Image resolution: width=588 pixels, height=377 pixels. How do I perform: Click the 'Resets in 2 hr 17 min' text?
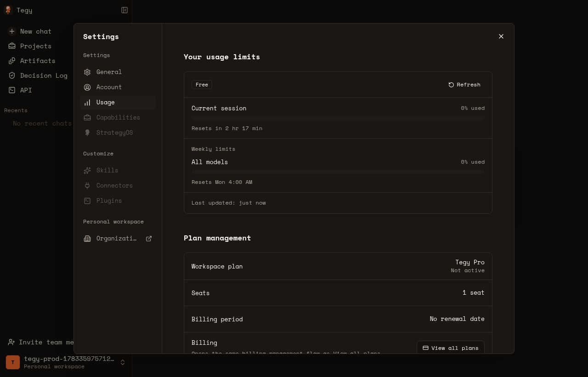(x=227, y=128)
